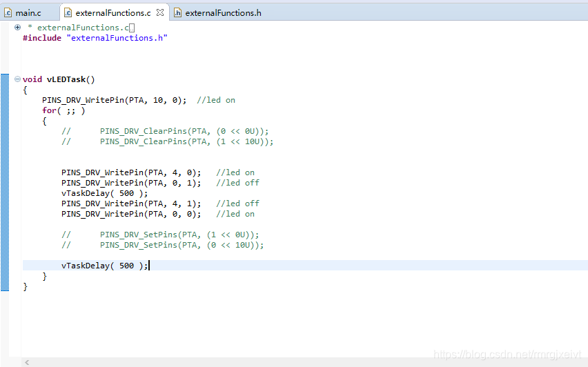Click the * externalFunctions.c header comment
The image size is (588, 367).
[x=79, y=28]
